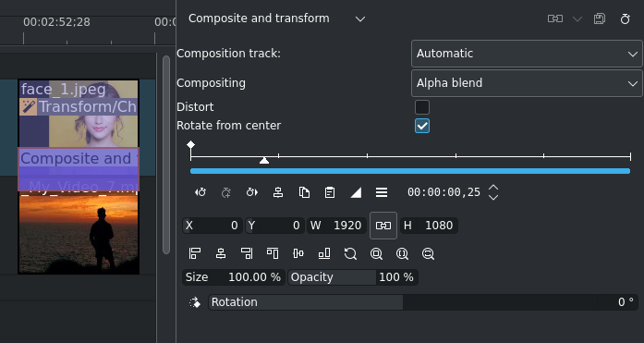
Task: Select the diamond keyframe at timeline start
Action: 190,144
